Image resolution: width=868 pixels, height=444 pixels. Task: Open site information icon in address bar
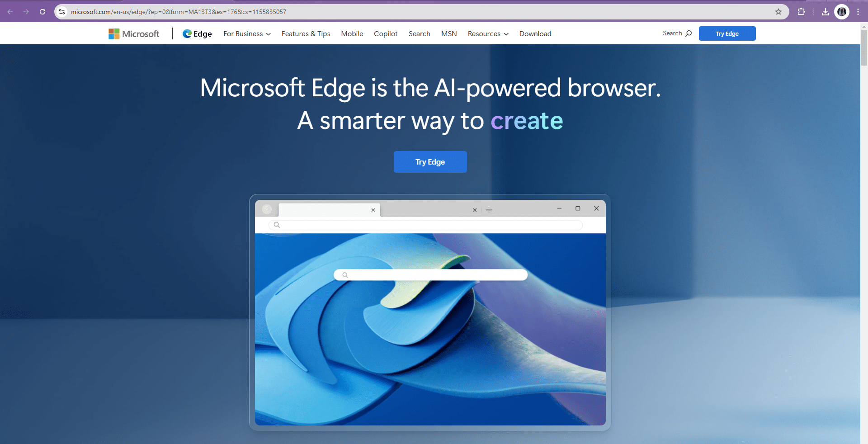tap(62, 12)
